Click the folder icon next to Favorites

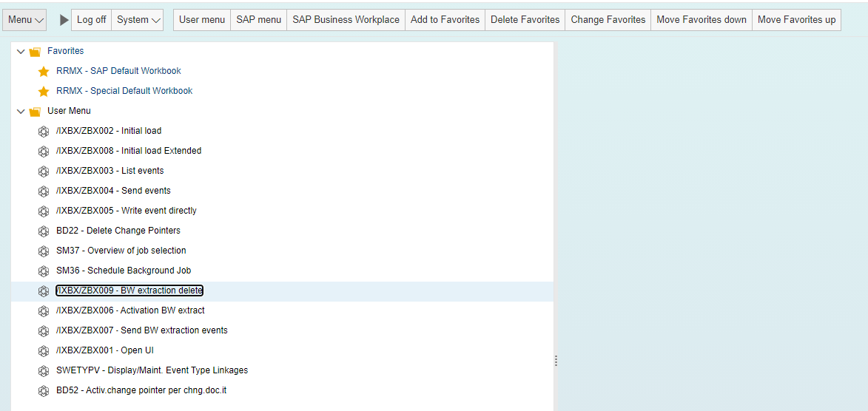pyautogui.click(x=35, y=52)
